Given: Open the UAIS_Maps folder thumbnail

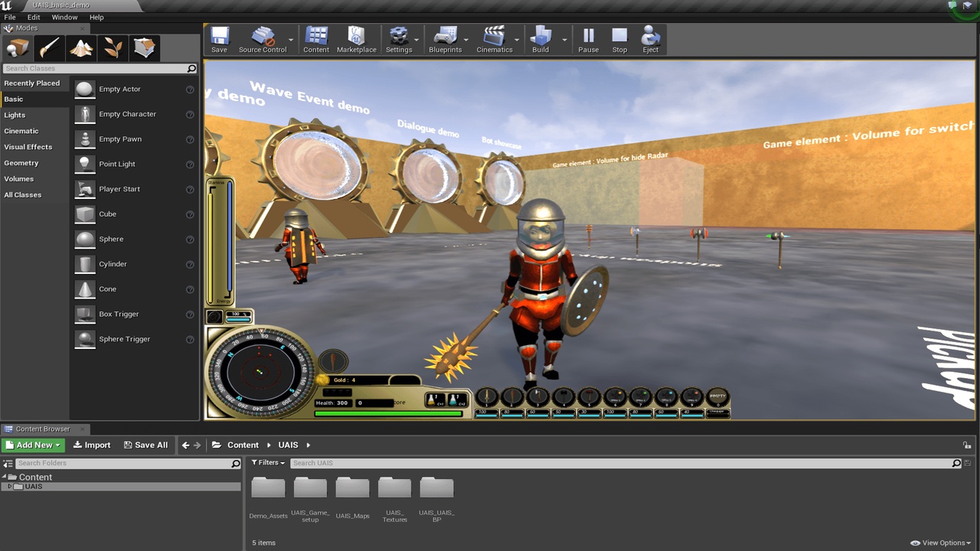Looking at the screenshot, I should tap(352, 497).
